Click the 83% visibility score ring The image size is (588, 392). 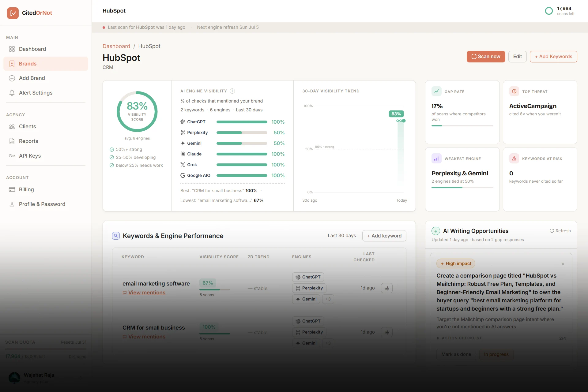(x=137, y=112)
